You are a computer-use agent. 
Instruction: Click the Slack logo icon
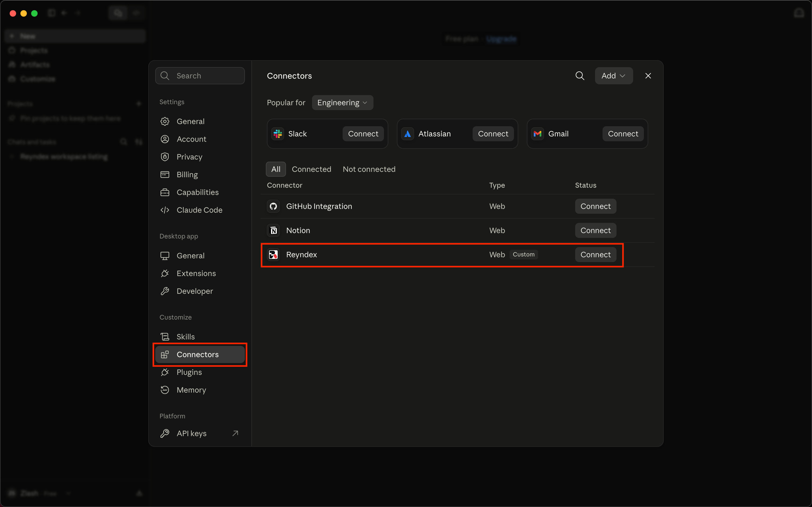pos(278,134)
